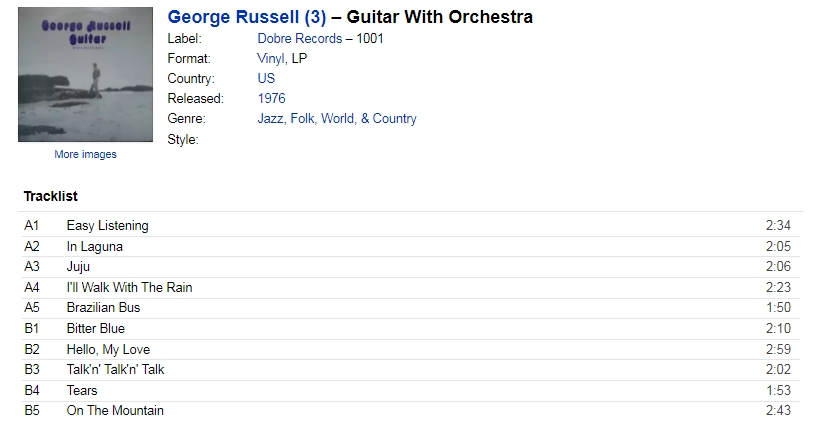Select the 1976 release year link
Viewport: 813px width, 437px height.
[271, 98]
